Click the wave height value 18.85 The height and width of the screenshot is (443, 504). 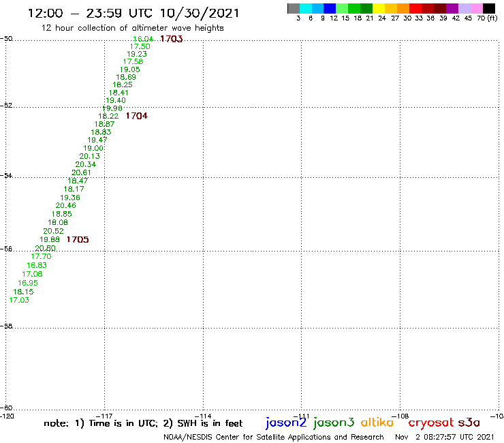coord(62,214)
